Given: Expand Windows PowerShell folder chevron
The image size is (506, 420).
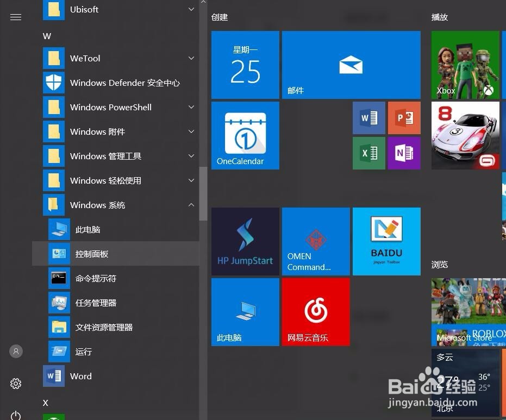Looking at the screenshot, I should tap(191, 107).
